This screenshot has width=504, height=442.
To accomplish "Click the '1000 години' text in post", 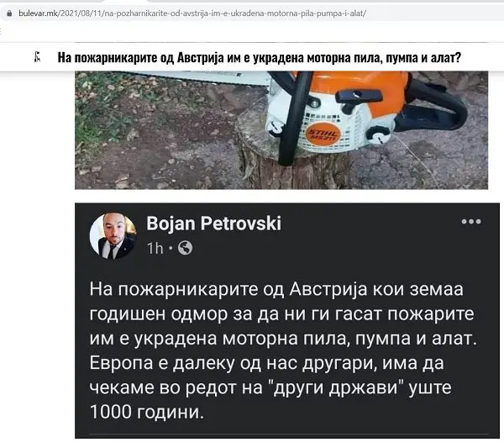I will [x=147, y=412].
